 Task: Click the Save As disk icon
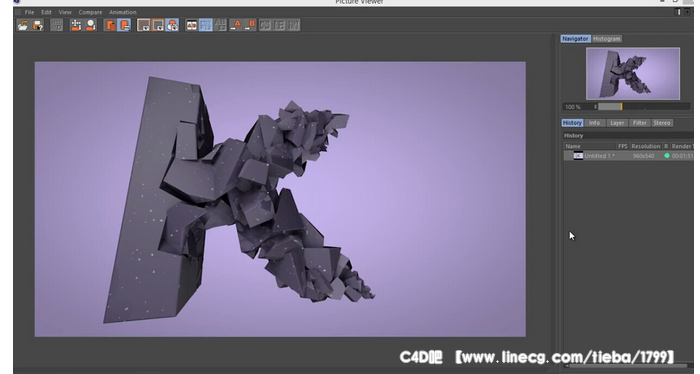pos(38,25)
